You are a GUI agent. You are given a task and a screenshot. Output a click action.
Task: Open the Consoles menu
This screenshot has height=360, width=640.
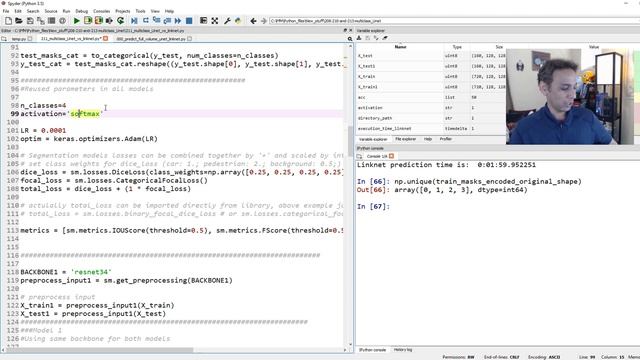[x=102, y=11]
